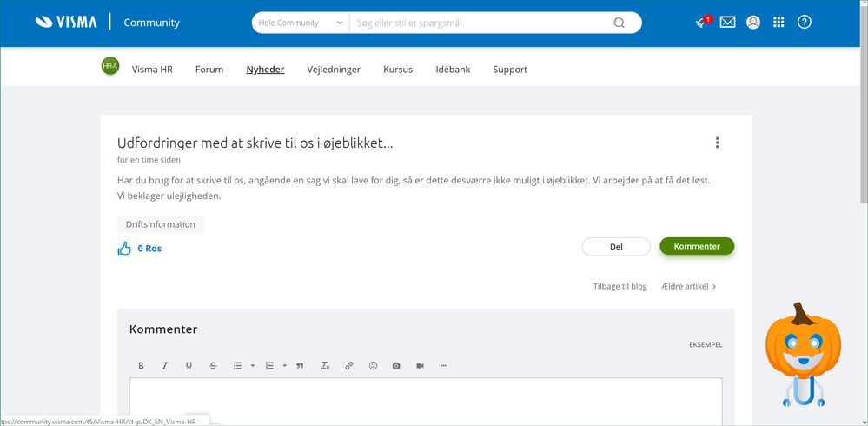Click the Community header link

click(x=152, y=23)
